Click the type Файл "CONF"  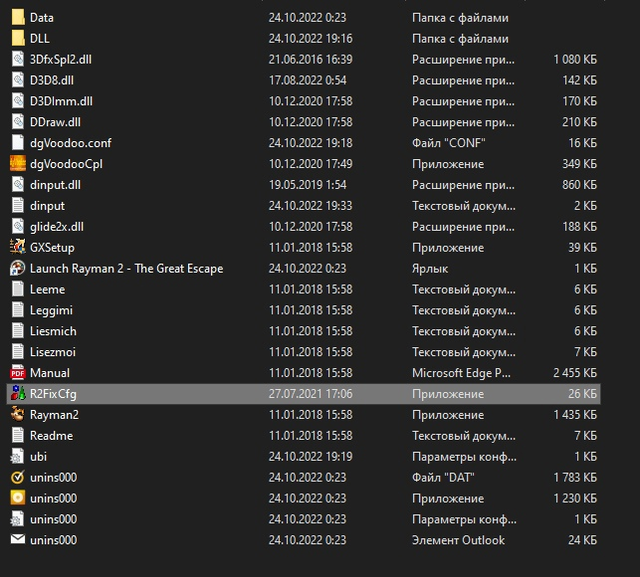pos(449,143)
